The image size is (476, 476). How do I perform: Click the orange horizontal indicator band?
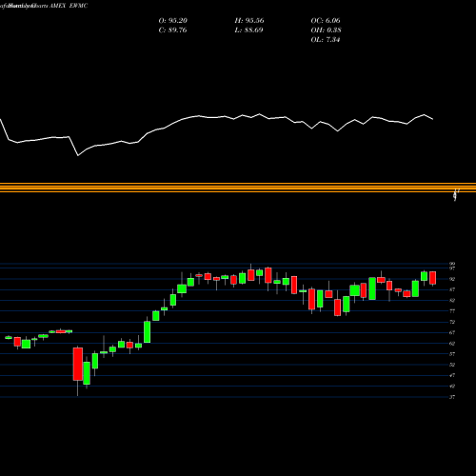tap(238, 188)
